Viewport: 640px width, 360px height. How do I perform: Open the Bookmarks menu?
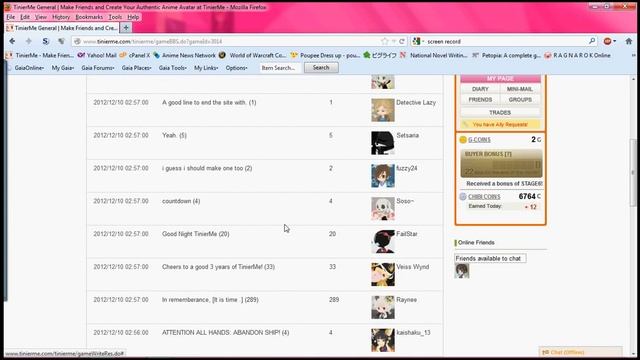click(x=89, y=17)
